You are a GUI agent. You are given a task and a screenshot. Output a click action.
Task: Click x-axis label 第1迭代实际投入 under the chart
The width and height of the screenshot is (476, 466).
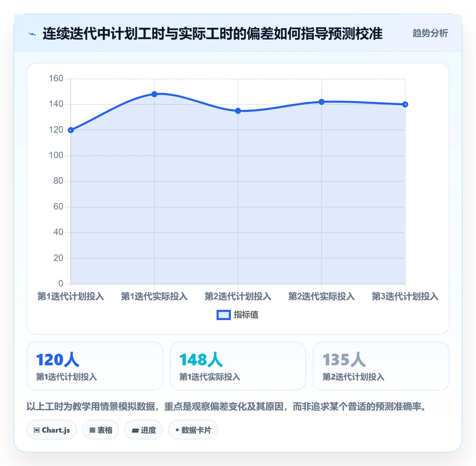pyautogui.click(x=154, y=296)
